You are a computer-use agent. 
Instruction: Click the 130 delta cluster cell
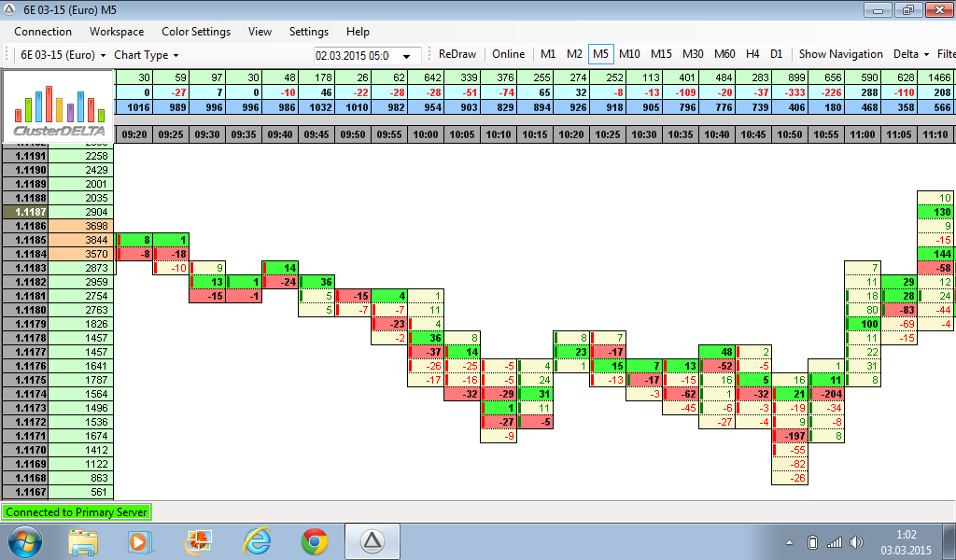(x=935, y=212)
